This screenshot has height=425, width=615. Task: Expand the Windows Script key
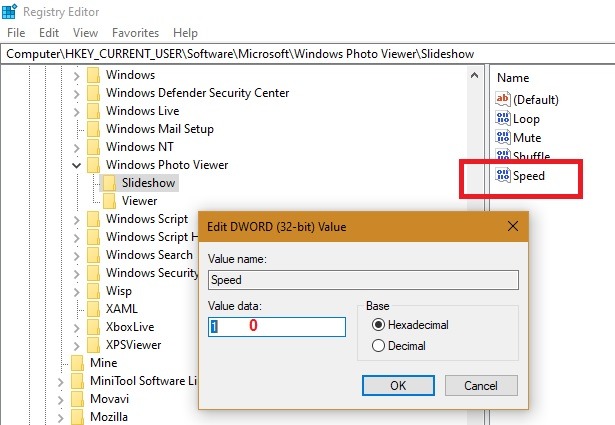[x=76, y=220]
